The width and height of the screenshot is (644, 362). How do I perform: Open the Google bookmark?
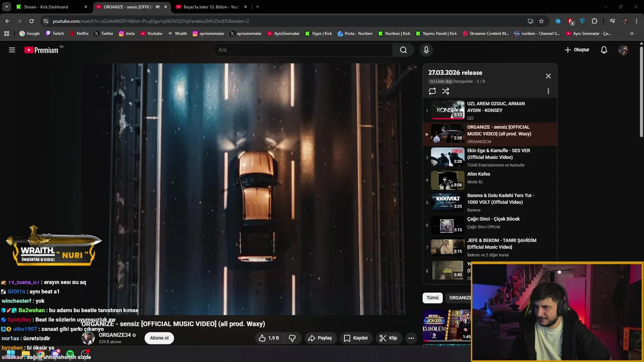[30, 34]
